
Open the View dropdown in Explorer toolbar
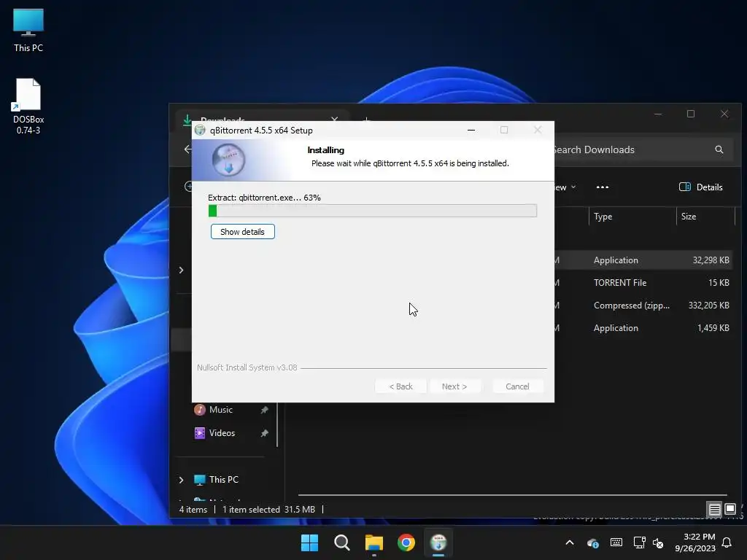coord(565,187)
